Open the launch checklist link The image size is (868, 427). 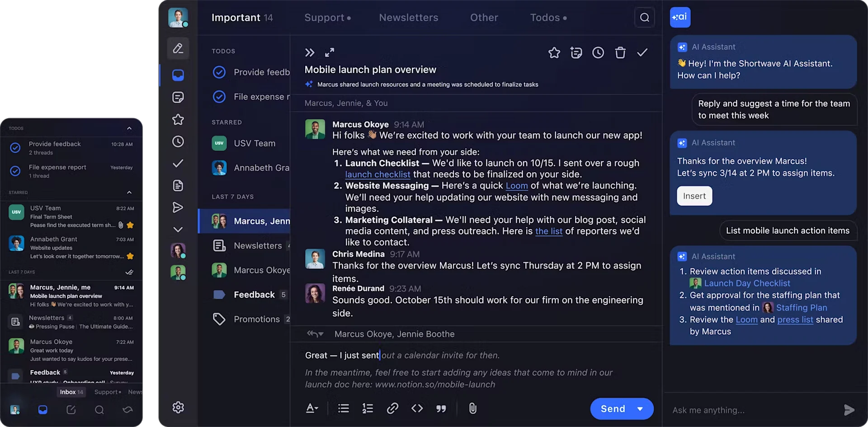click(377, 174)
